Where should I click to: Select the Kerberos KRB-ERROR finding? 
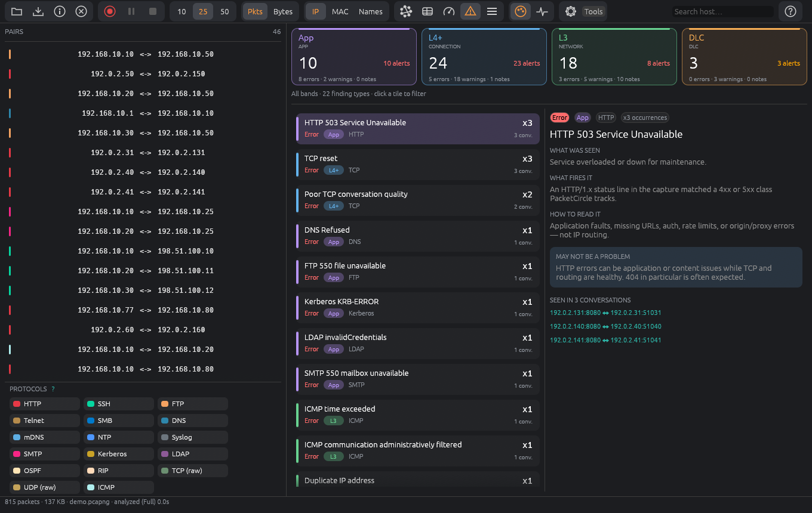(418, 307)
